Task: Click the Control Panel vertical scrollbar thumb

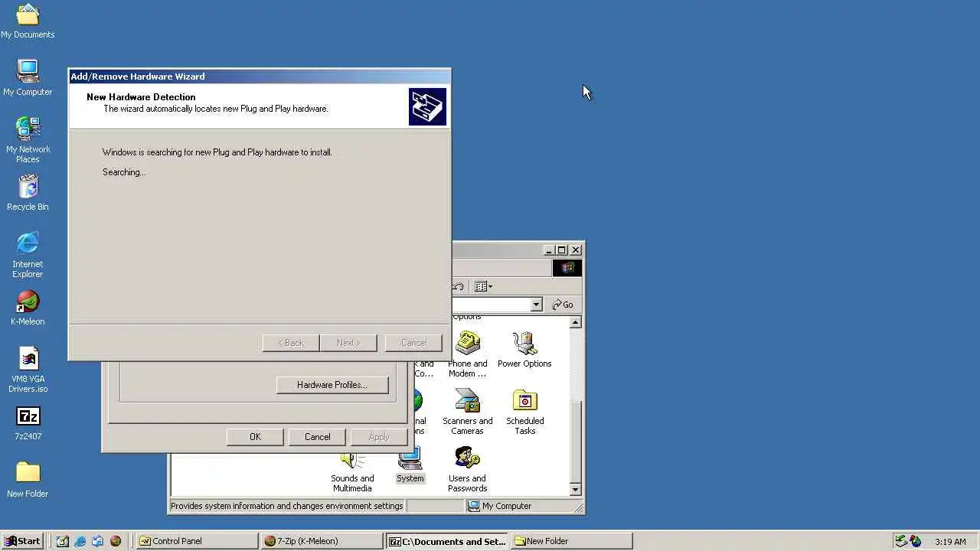Action: 576,442
